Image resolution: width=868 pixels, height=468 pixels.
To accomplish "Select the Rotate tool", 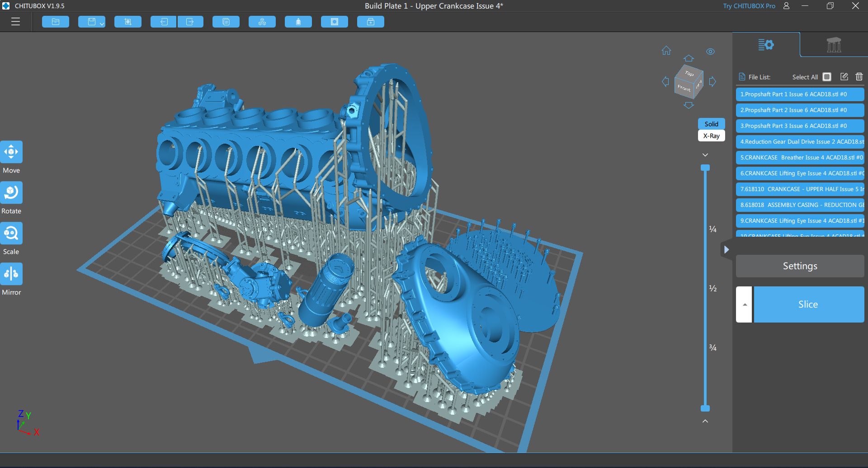I will (x=11, y=193).
